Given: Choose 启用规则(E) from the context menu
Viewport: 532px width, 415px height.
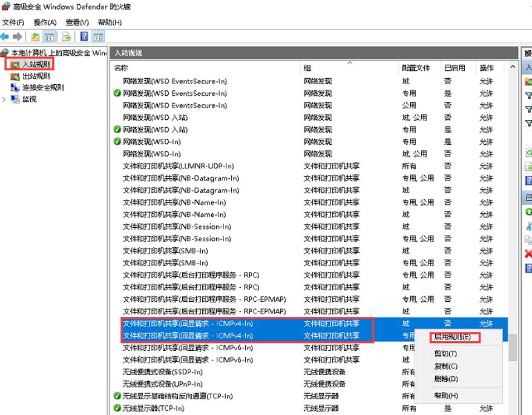Looking at the screenshot, I should coord(452,337).
